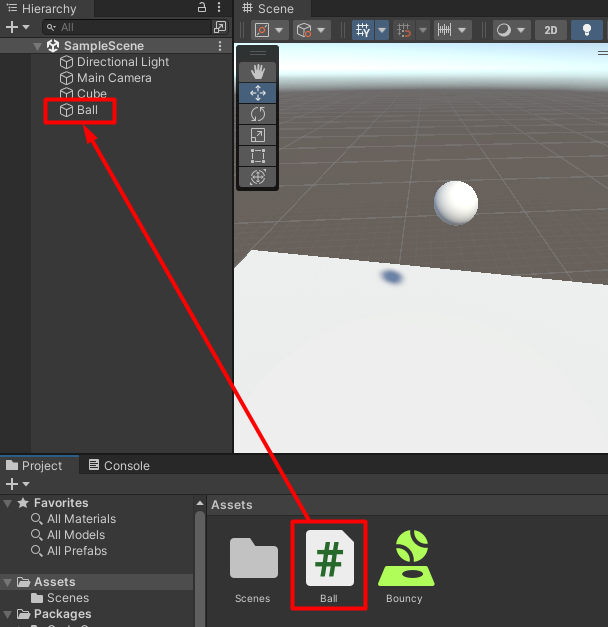
Task: Select the Move tool
Action: [x=258, y=93]
